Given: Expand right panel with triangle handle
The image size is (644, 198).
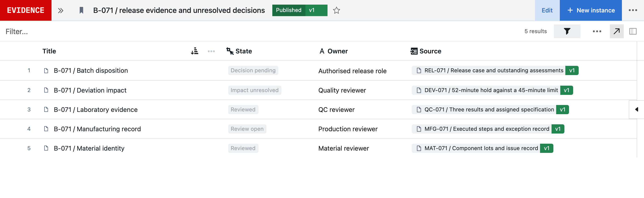Looking at the screenshot, I should point(636,109).
